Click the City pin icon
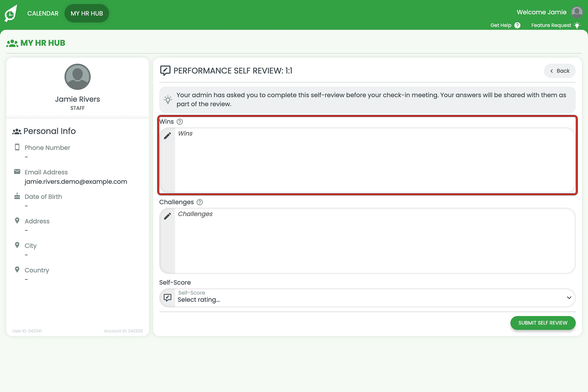The width and height of the screenshot is (588, 392). [17, 245]
